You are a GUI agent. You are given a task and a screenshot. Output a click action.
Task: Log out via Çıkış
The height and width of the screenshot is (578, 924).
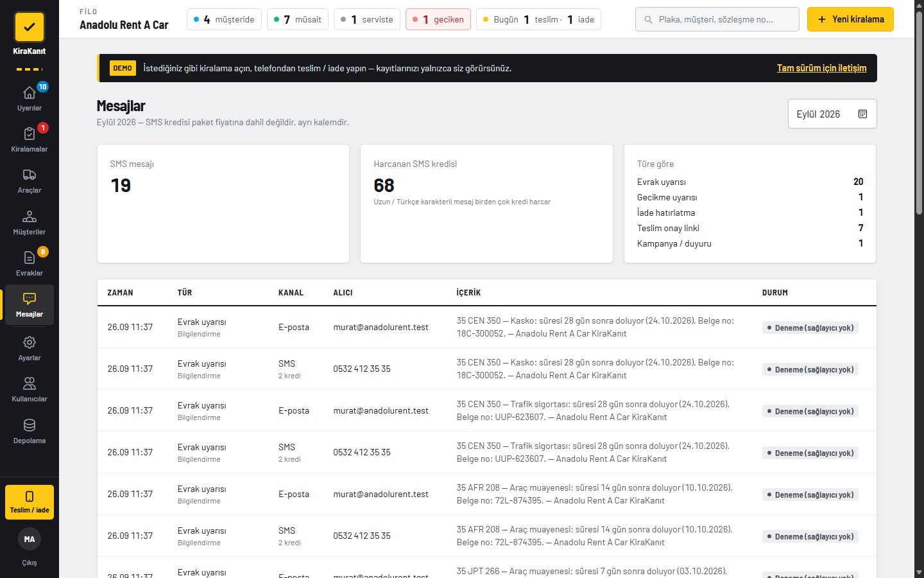pos(30,563)
